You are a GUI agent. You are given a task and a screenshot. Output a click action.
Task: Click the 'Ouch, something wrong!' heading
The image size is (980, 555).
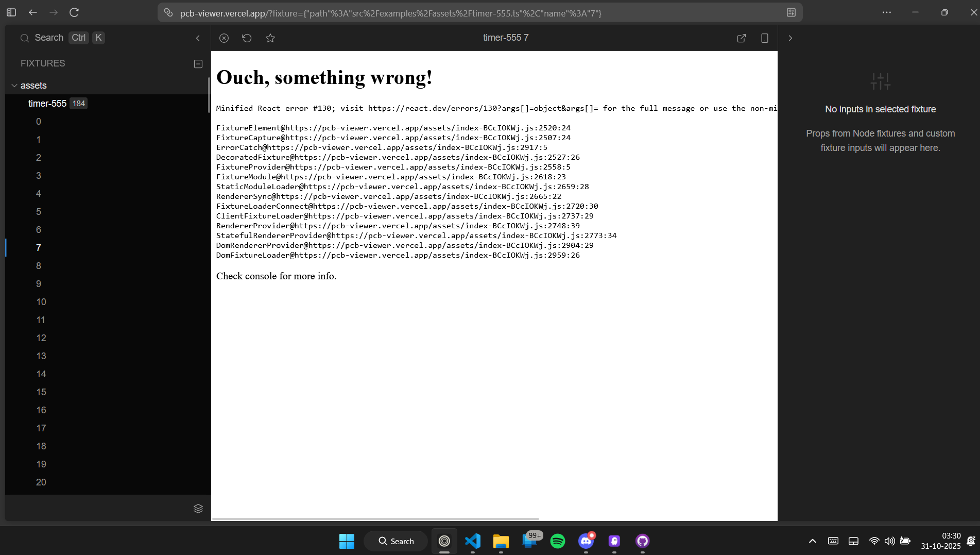point(324,78)
